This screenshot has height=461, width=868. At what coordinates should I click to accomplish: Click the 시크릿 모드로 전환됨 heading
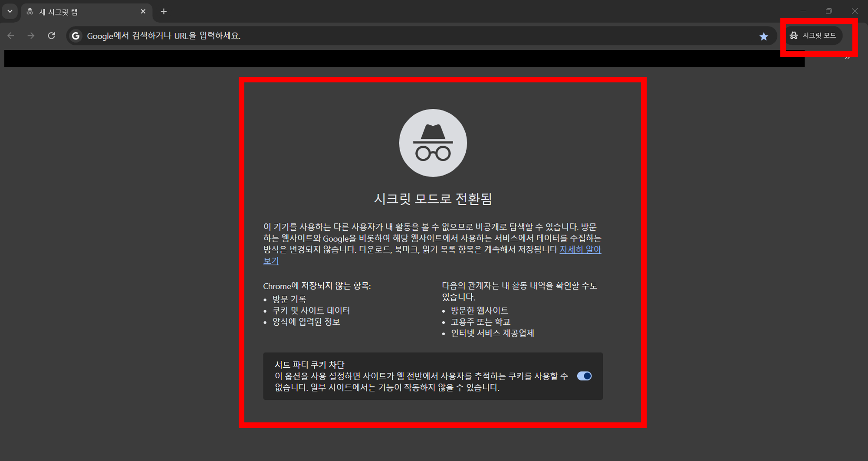point(433,199)
